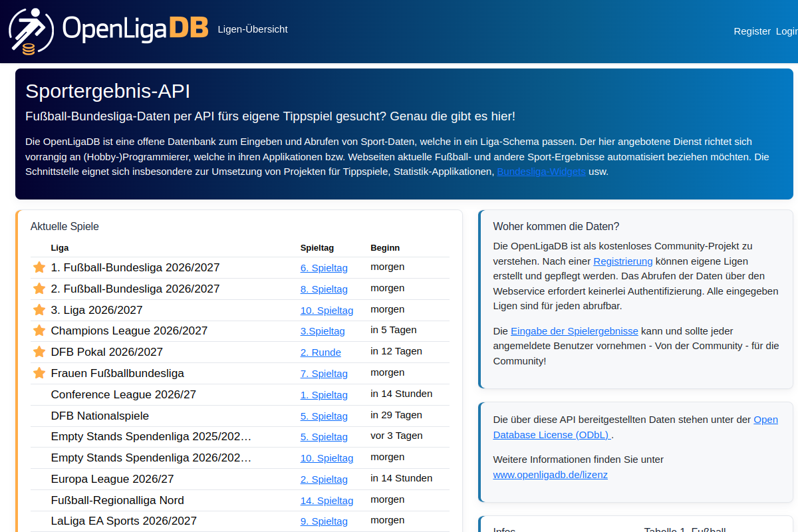
Task: Open 8. Spieltag of 2. Fußball-Bundesliga
Action: point(324,289)
